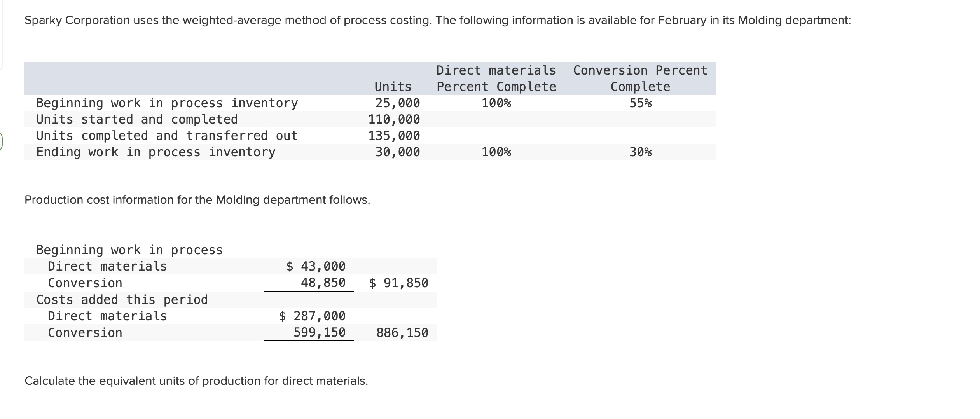Select the Conversion Percent Complete header
This screenshot has width=980, height=419.
(640, 79)
